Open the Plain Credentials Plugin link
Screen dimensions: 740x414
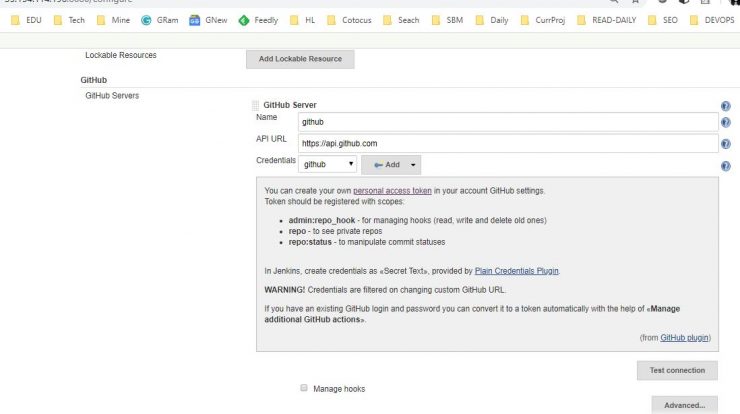(x=516, y=271)
